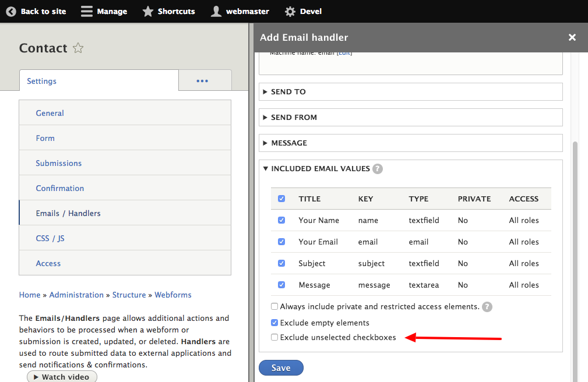Expand the MESSAGE section

click(x=411, y=143)
